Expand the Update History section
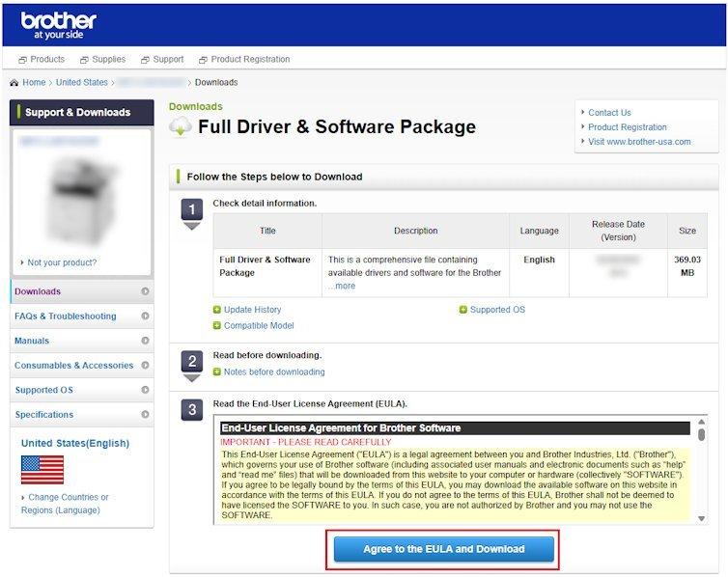Image resolution: width=728 pixels, height=577 pixels. pyautogui.click(x=253, y=310)
